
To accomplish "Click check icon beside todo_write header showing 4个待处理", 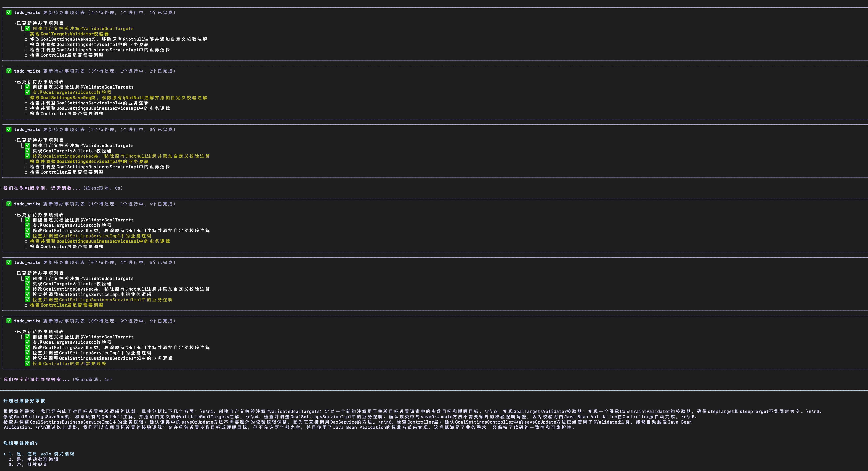I will (9, 13).
